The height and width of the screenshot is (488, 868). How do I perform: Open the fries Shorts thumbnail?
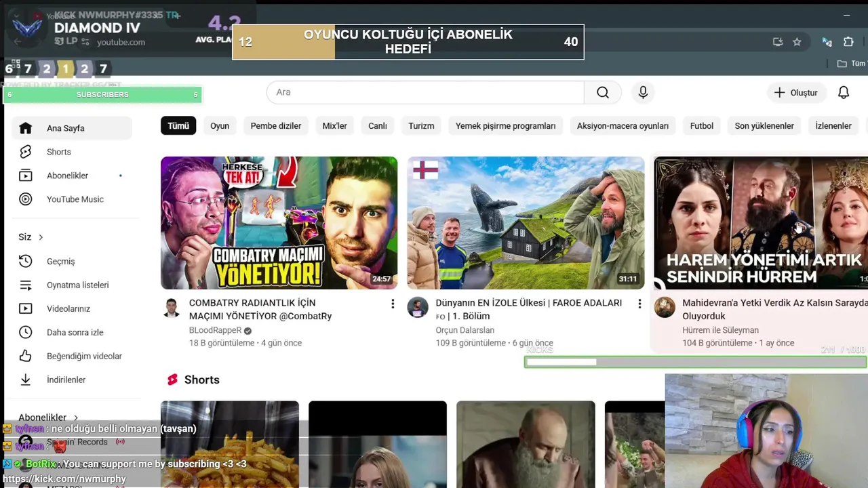(x=230, y=444)
